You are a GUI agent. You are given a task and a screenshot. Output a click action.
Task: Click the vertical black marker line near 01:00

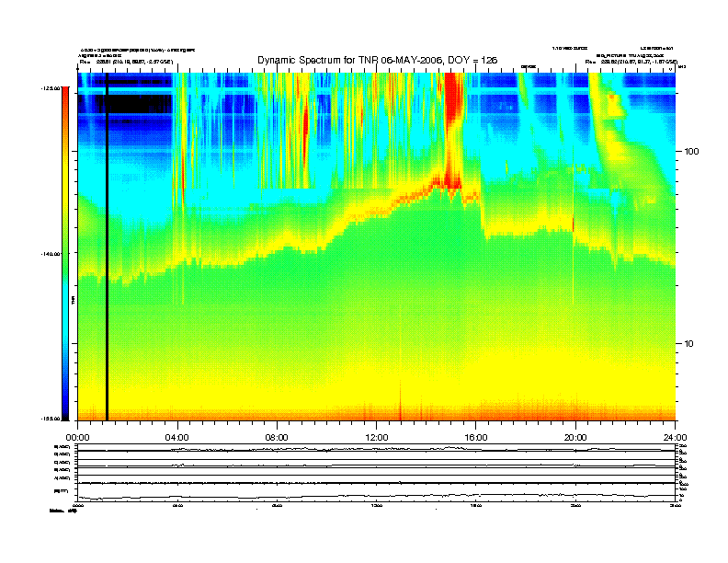click(x=107, y=247)
